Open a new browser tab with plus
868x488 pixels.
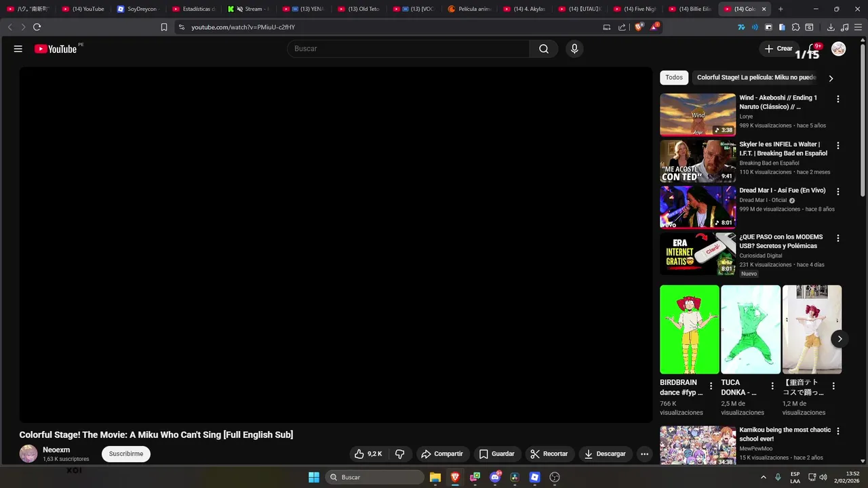pos(781,9)
